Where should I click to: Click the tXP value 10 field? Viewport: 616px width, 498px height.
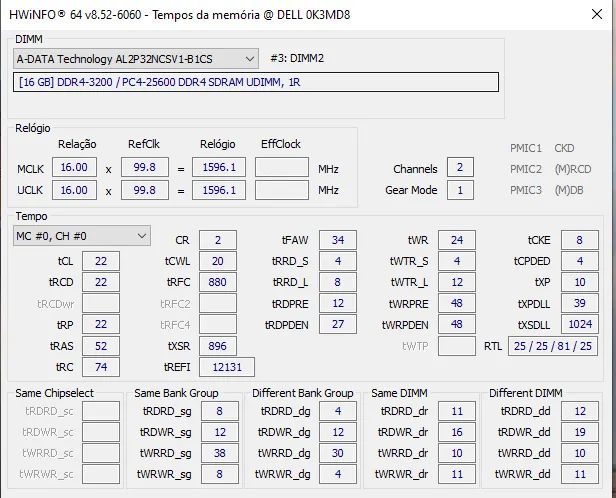pyautogui.click(x=580, y=282)
